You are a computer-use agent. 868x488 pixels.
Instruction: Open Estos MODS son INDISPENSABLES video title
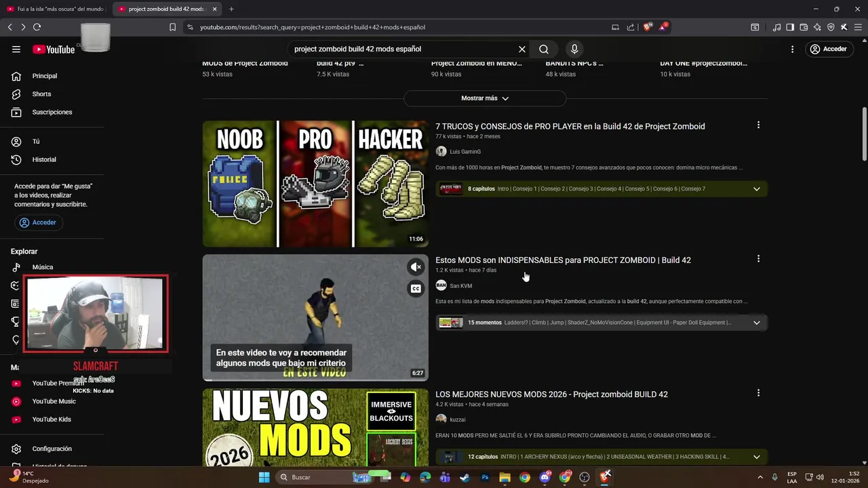click(x=563, y=260)
